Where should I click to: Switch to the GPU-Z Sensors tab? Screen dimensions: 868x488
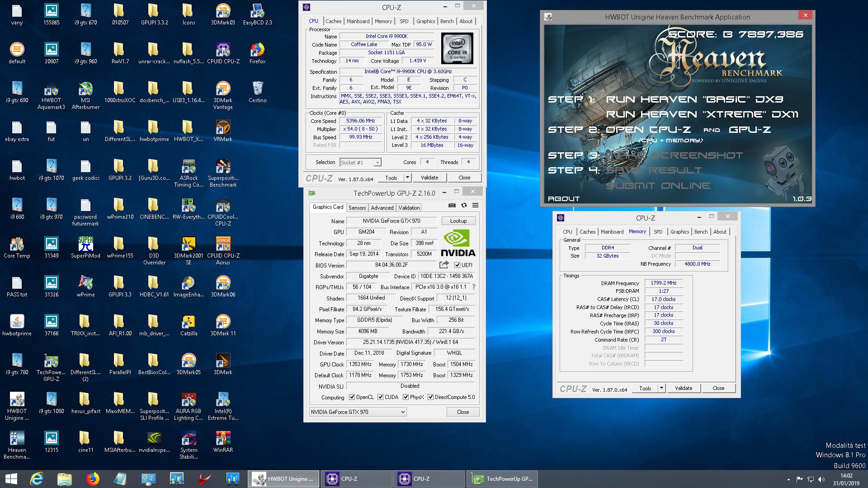pyautogui.click(x=357, y=207)
